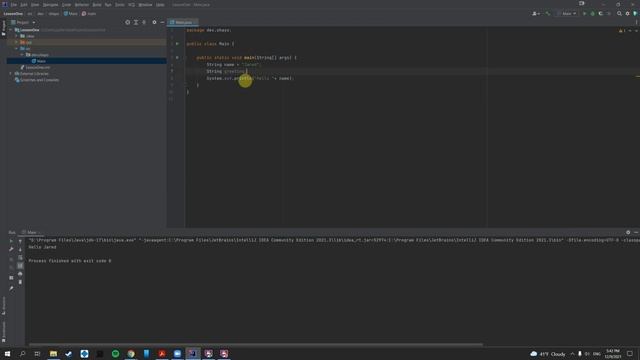Image resolution: width=640 pixels, height=360 pixels.
Task: Toggle the pin tab icon in Run panel
Action: [x=11, y=289]
